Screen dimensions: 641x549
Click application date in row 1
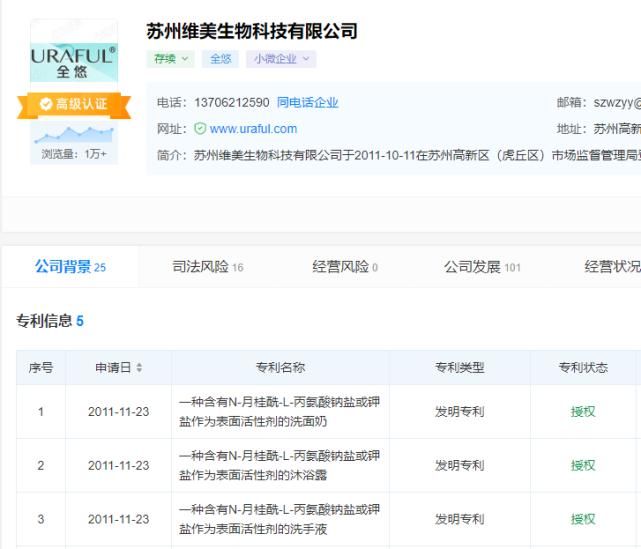pyautogui.click(x=119, y=412)
